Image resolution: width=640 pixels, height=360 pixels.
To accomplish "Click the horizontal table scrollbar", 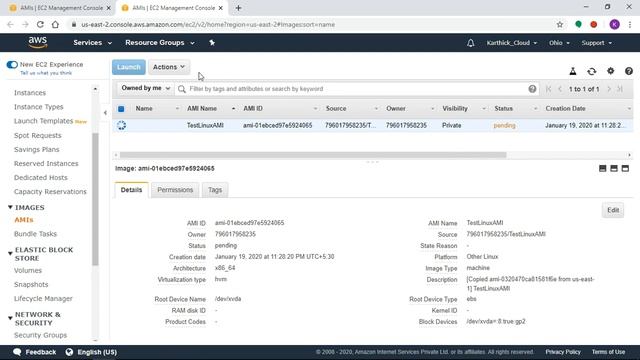I will pos(313,155).
